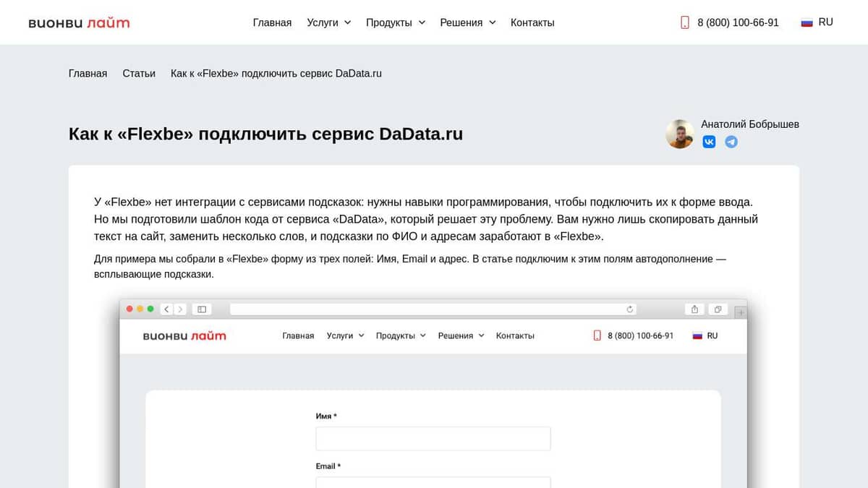Open the Главная menu item

tap(272, 22)
